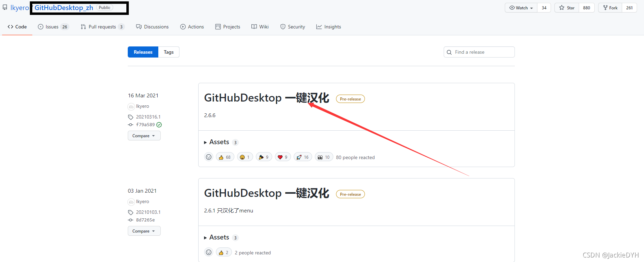Viewport: 644px width, 262px height.
Task: Click the Pre-release label on the 2.6.1 release
Action: [x=350, y=194]
